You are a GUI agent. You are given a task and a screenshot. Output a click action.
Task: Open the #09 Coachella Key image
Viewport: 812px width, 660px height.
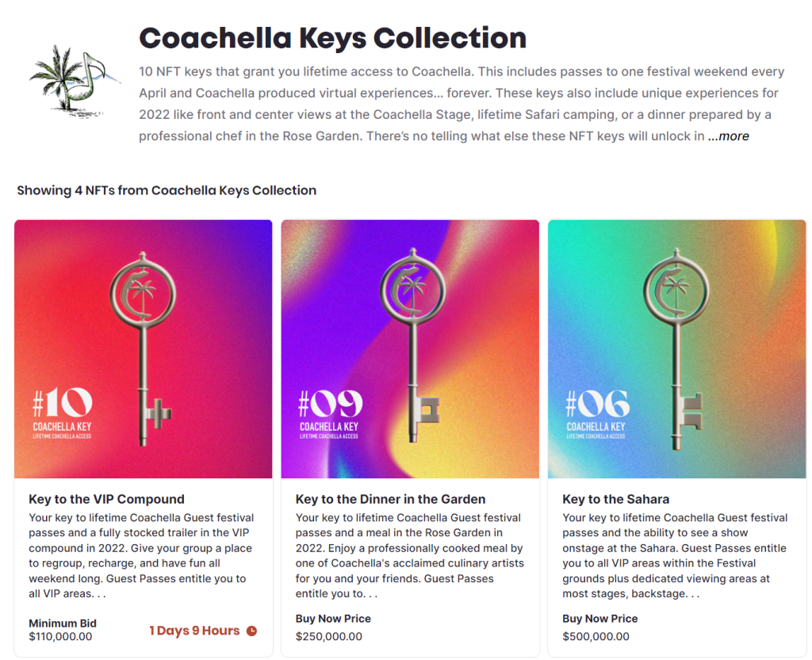pos(410,349)
